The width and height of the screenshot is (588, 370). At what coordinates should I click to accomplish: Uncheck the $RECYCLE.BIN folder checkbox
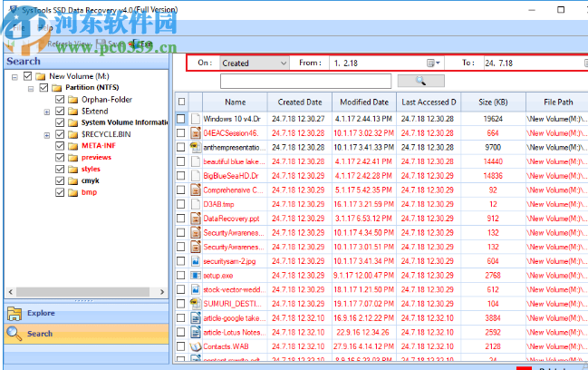60,134
